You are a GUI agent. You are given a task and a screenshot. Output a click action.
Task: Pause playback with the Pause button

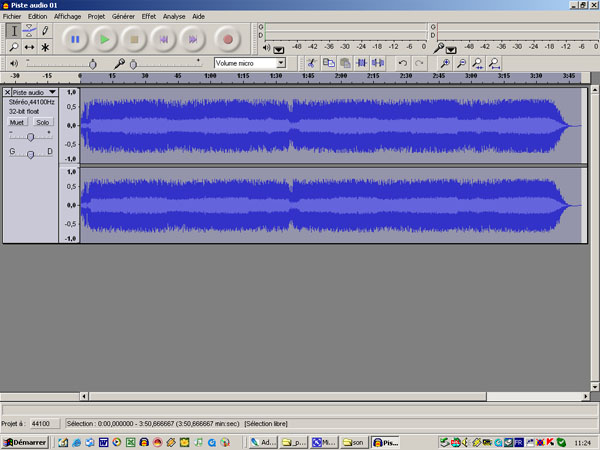[75, 39]
